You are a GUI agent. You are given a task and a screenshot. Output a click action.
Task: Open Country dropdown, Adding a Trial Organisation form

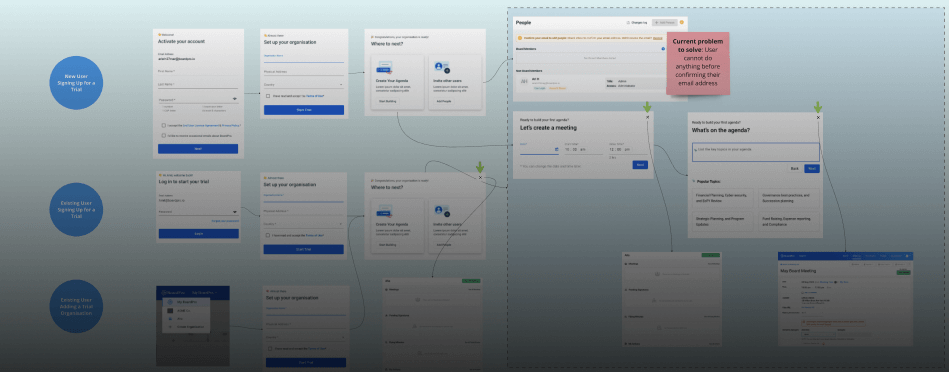(x=306, y=338)
